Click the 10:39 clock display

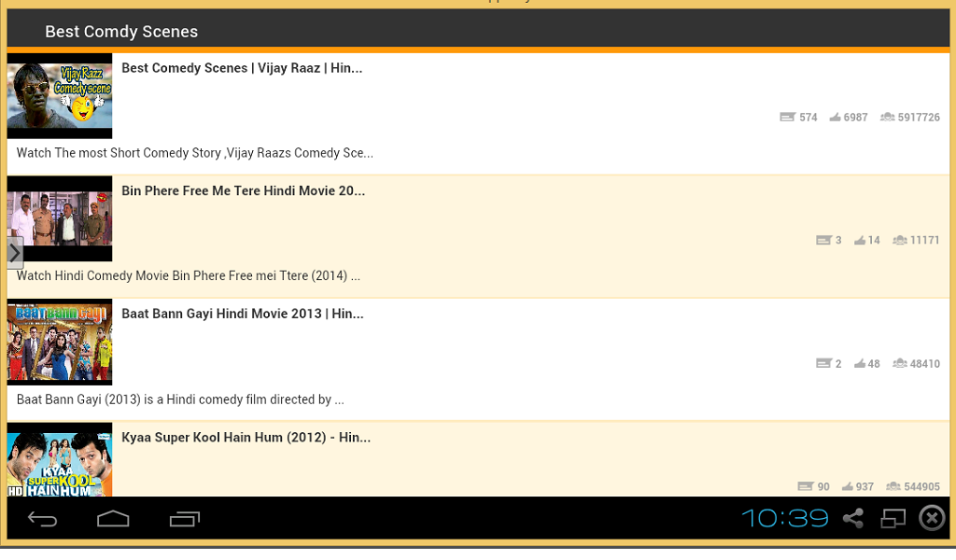[x=785, y=519]
